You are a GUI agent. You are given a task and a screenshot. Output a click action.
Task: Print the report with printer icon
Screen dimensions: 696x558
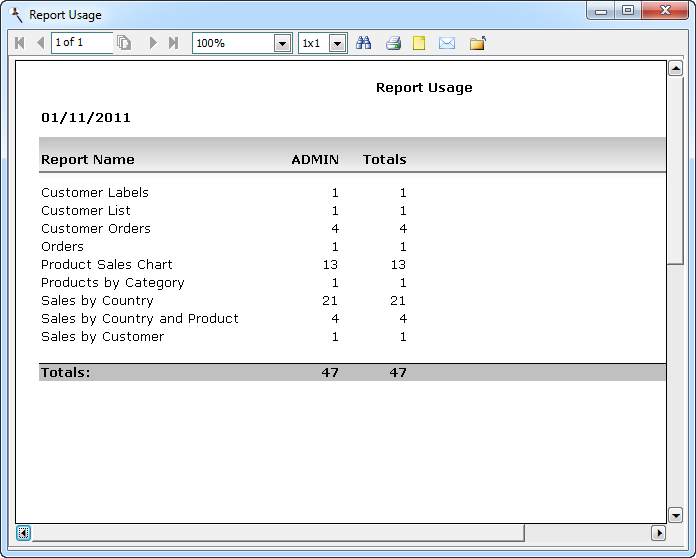click(393, 43)
